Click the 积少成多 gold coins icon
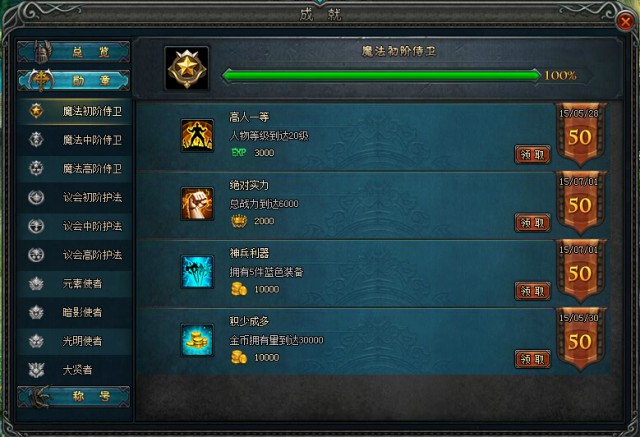640x437 pixels. pos(197,340)
